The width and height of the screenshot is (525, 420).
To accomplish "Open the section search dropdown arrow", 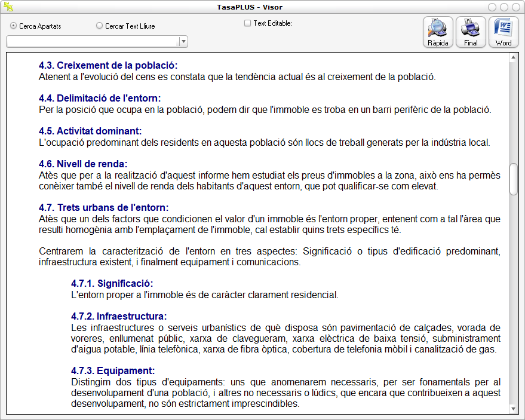I will (183, 42).
